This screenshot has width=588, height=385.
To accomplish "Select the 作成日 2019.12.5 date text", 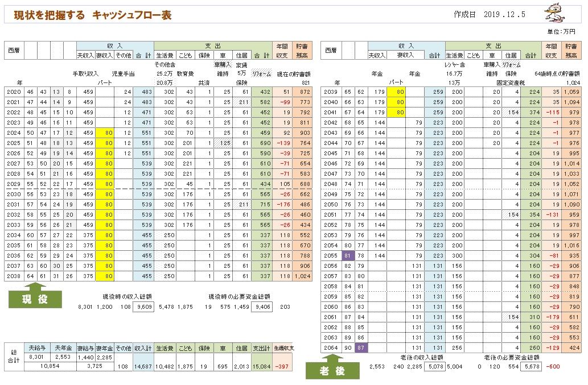I will coord(491,14).
